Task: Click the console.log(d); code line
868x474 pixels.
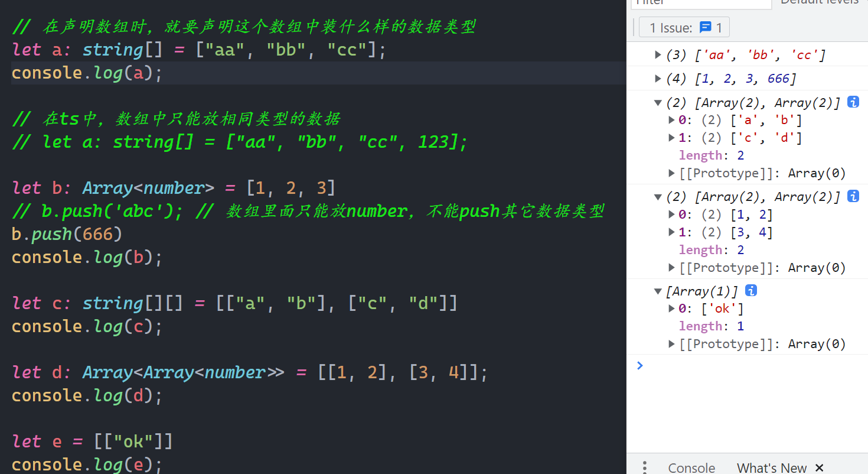Action: pos(87,395)
